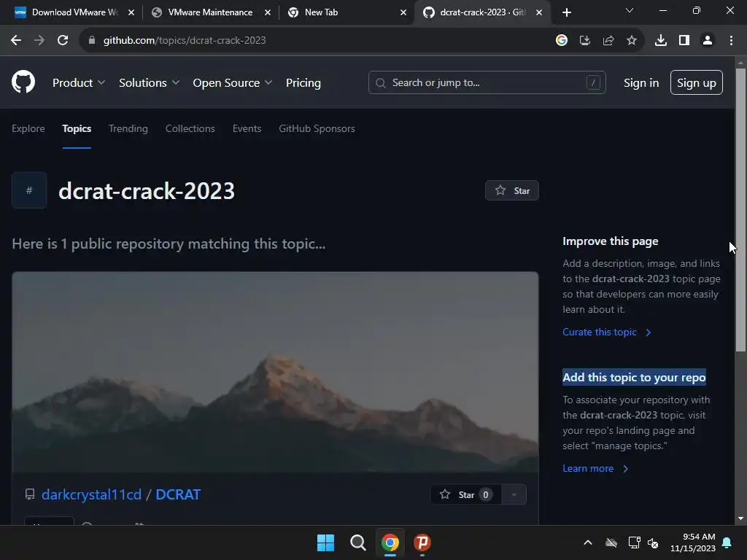
Task: Star the DCRAT repository
Action: pos(466,495)
